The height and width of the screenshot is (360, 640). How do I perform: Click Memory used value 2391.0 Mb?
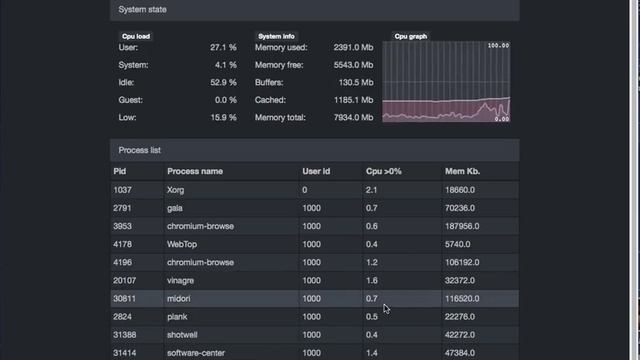[353, 47]
